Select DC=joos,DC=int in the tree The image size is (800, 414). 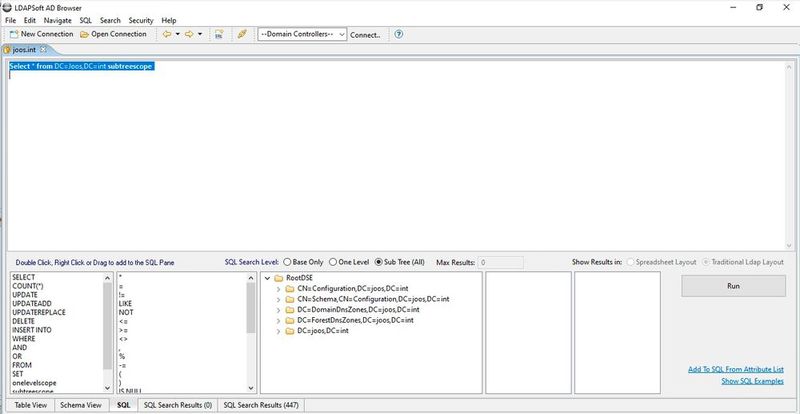(x=323, y=331)
